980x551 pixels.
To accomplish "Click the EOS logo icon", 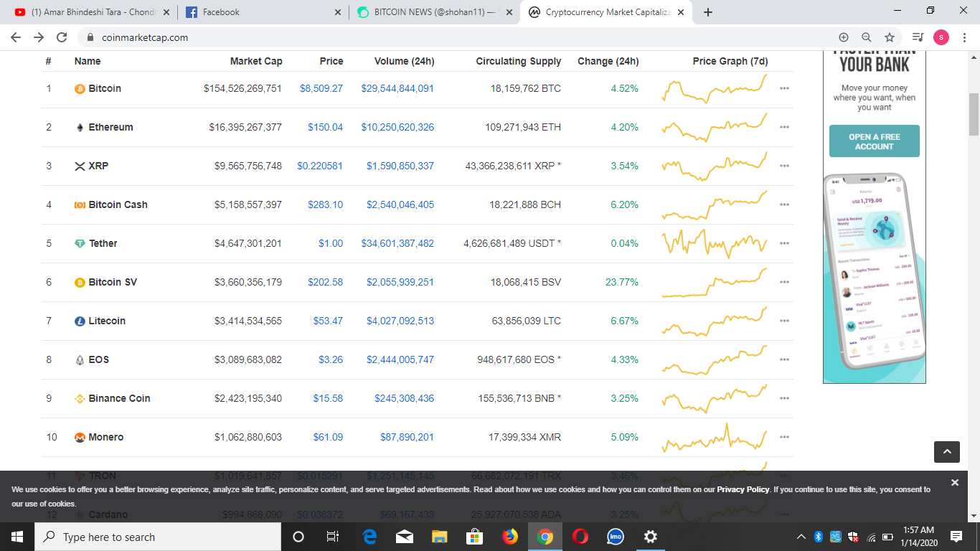I will point(80,360).
